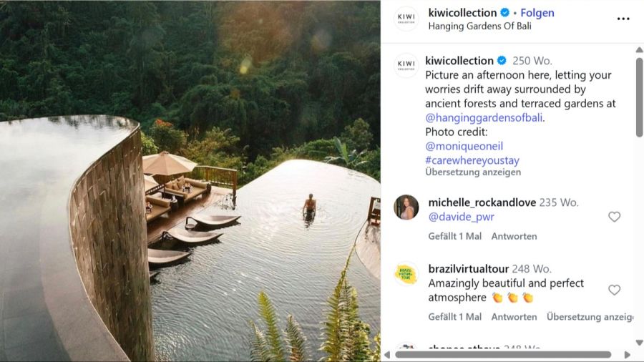Click the vertical scrollbar thumb
Screen dimensions: 644x362
[639, 97]
